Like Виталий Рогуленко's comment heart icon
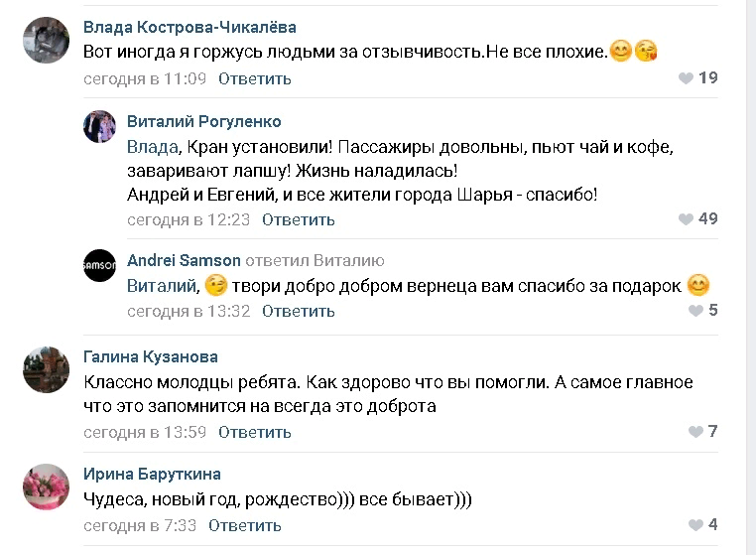 (x=686, y=219)
